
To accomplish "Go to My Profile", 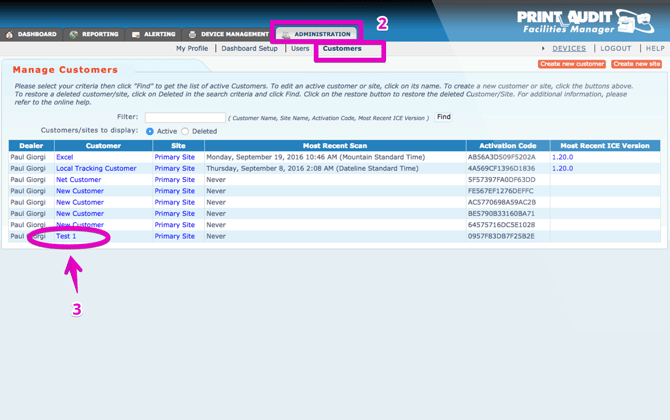I will pyautogui.click(x=192, y=48).
